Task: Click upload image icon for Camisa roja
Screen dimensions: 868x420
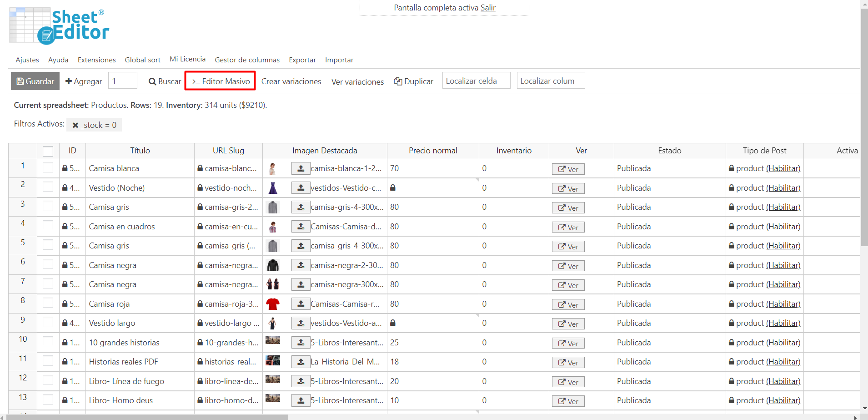Action: pyautogui.click(x=301, y=304)
